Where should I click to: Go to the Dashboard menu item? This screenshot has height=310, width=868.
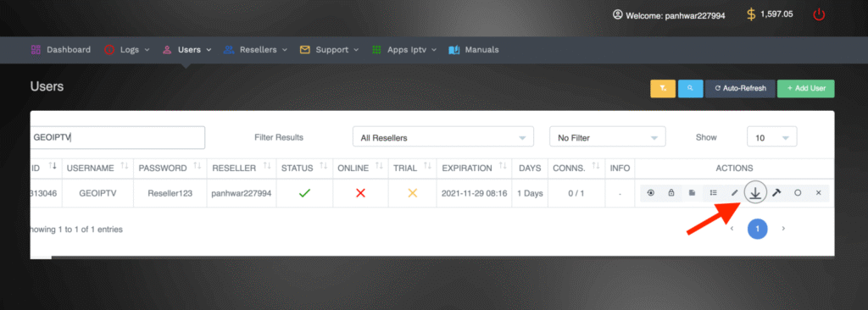61,50
